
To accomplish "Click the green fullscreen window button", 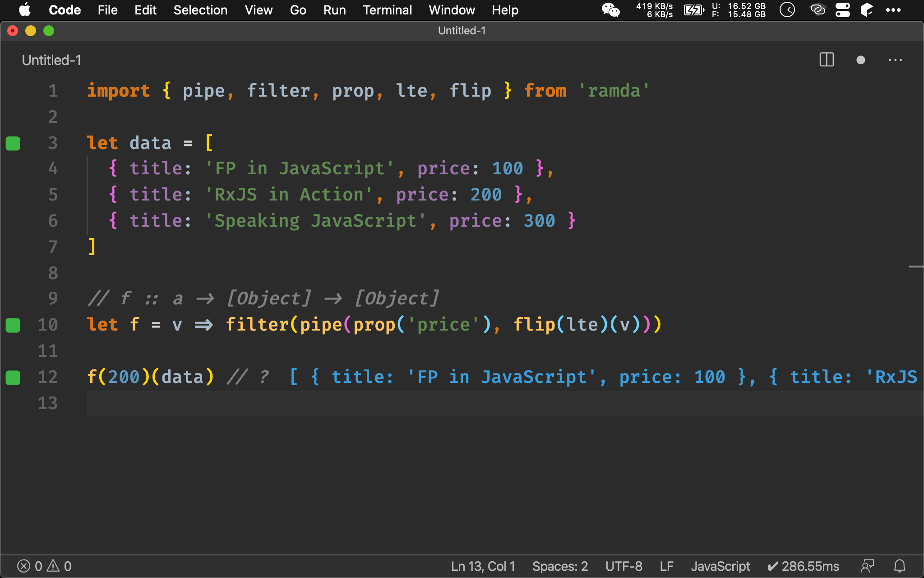I will (x=49, y=31).
